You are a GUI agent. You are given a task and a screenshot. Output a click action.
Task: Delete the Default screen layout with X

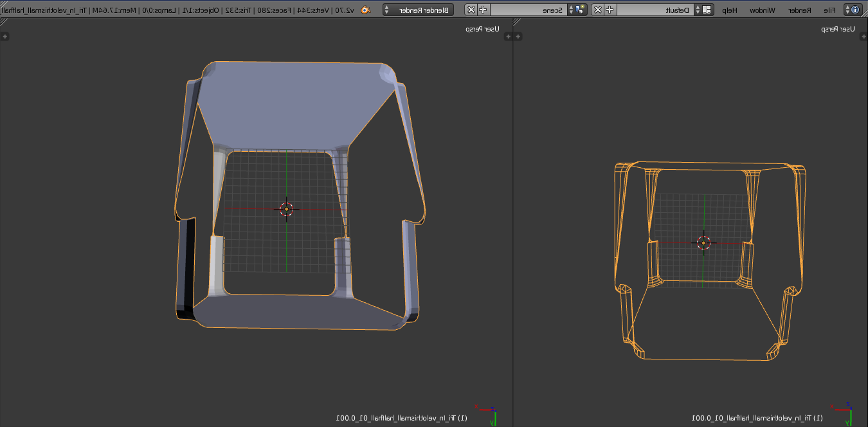[x=597, y=10]
